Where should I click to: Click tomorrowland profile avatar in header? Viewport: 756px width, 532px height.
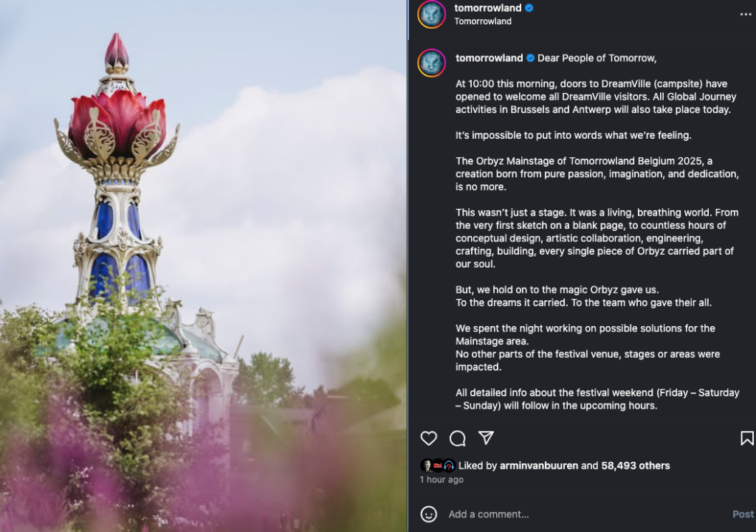pyautogui.click(x=431, y=15)
